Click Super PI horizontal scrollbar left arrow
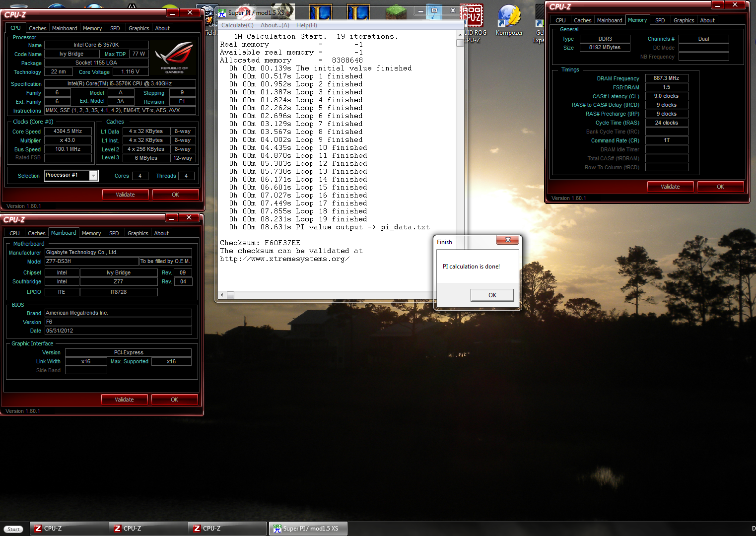 (222, 295)
